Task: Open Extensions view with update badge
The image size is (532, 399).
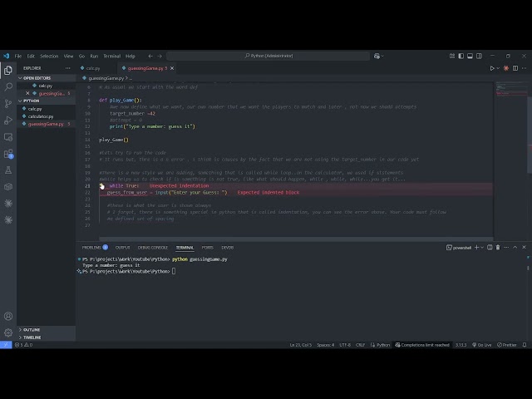Action: 8,154
